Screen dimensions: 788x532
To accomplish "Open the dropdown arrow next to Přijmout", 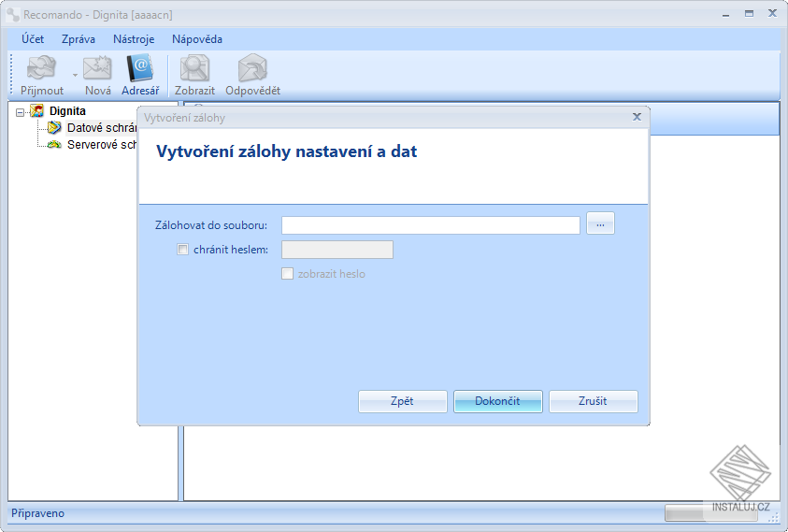I will [75, 76].
